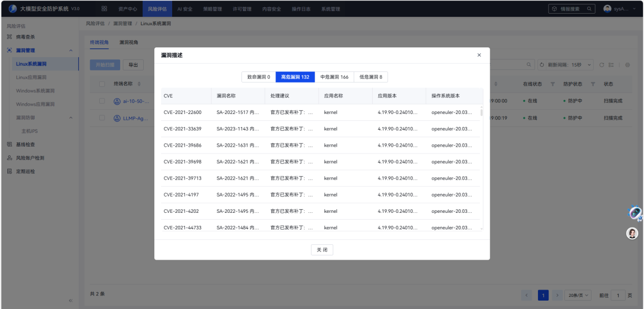Open the floating AI robot assistant icon
This screenshot has width=644, height=309.
pos(635,212)
